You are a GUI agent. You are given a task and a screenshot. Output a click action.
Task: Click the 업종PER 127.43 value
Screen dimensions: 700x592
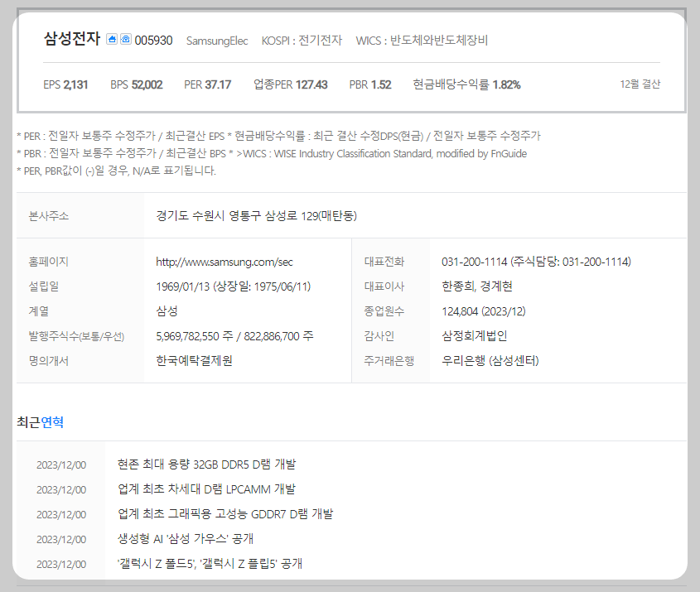pyautogui.click(x=291, y=84)
